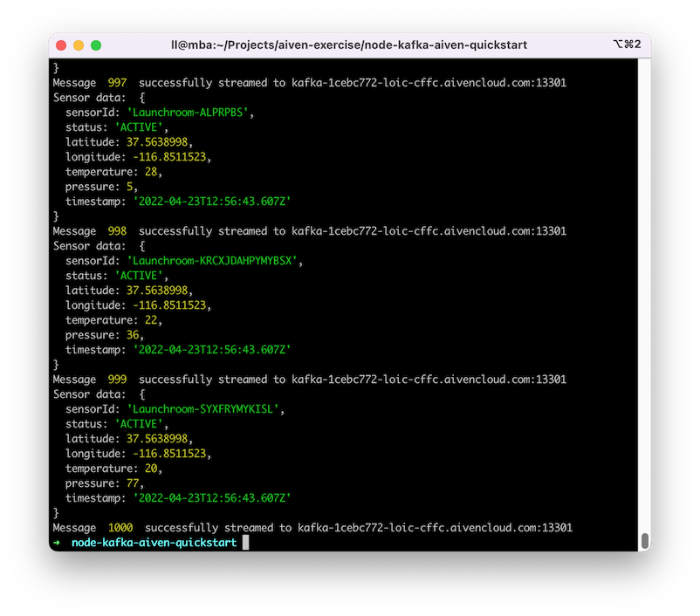Close the terminal window with the red button
This screenshot has width=700, height=616.
pos(61,45)
